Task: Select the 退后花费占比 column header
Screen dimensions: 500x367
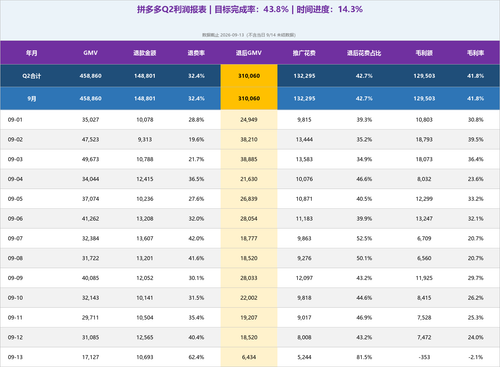Action: click(x=364, y=53)
